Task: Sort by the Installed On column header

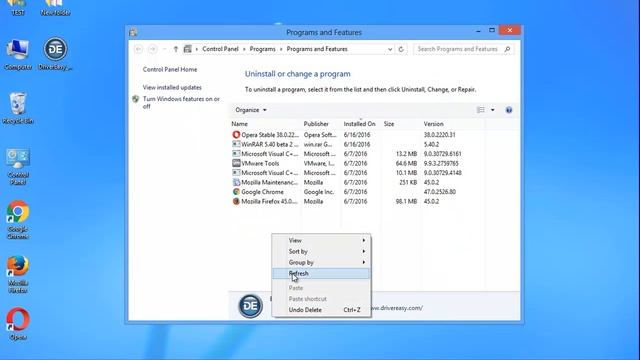Action: [x=361, y=124]
